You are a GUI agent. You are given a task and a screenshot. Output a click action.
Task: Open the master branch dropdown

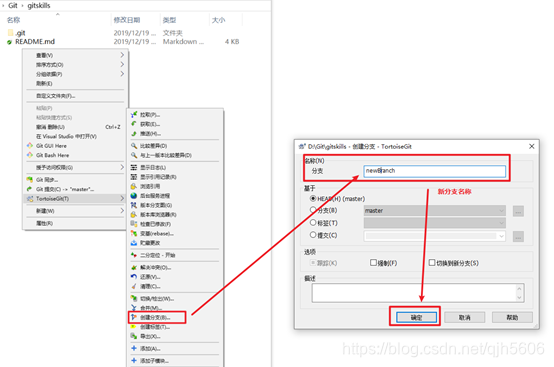(435, 211)
